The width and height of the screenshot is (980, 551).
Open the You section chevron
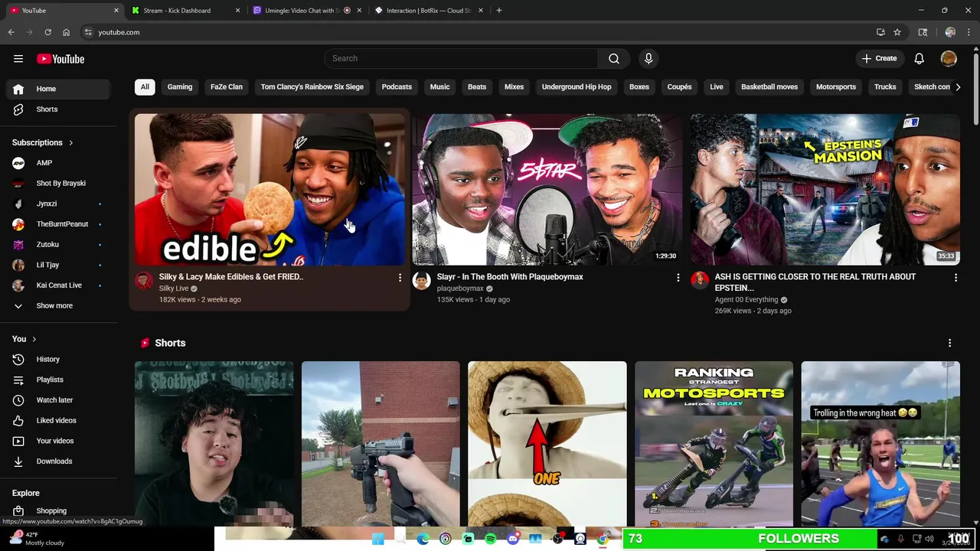click(x=34, y=339)
